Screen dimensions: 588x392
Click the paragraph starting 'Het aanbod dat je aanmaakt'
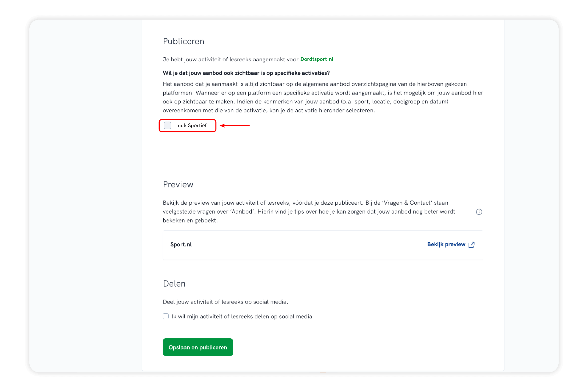tap(322, 97)
